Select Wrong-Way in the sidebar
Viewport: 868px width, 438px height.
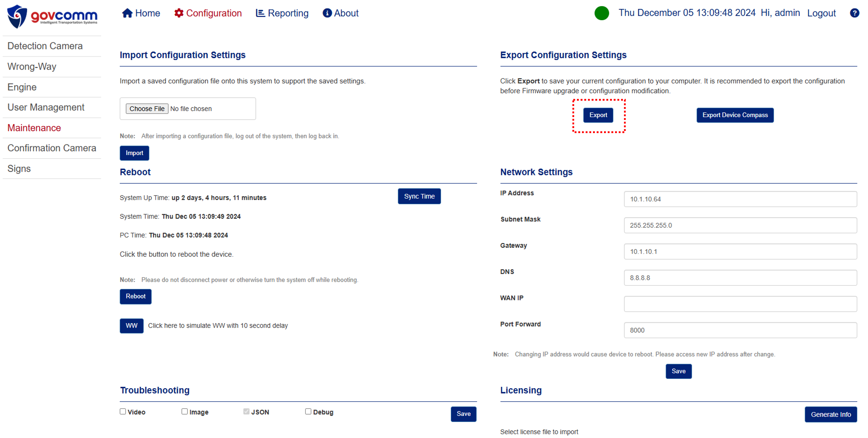click(32, 67)
